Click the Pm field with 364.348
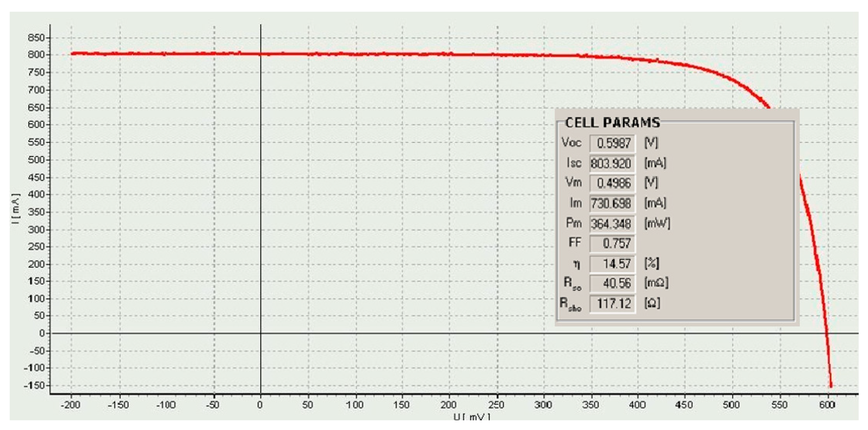Screen dimensions: 868x430 coord(612,224)
